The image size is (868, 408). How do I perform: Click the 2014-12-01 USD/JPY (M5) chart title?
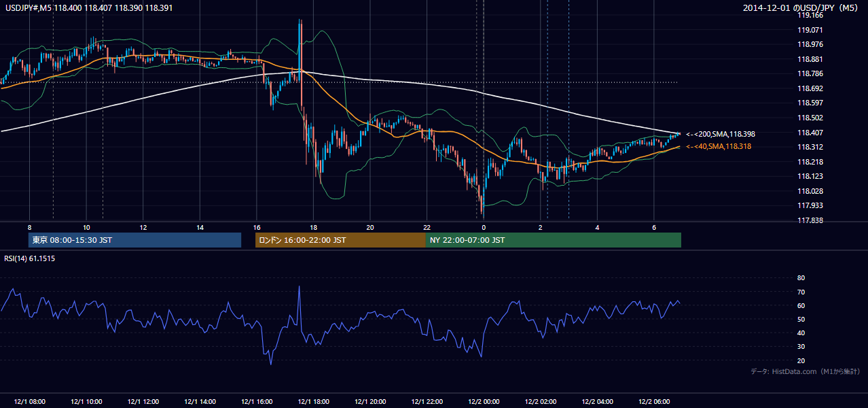[801, 7]
